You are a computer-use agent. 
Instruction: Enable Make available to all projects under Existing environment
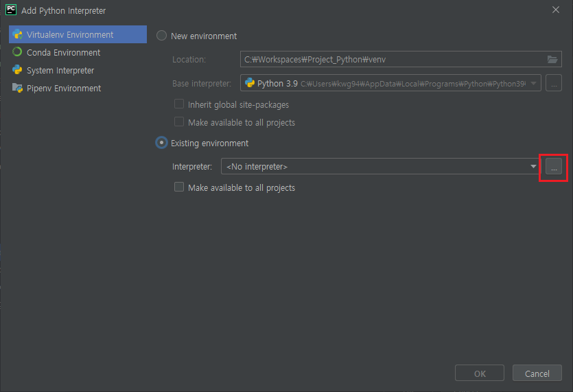(179, 187)
